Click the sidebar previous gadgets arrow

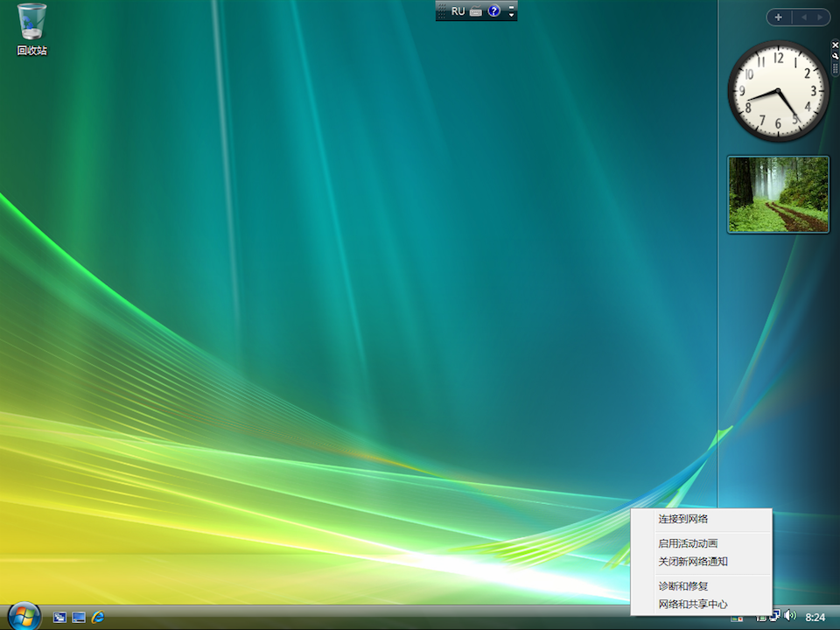click(803, 17)
